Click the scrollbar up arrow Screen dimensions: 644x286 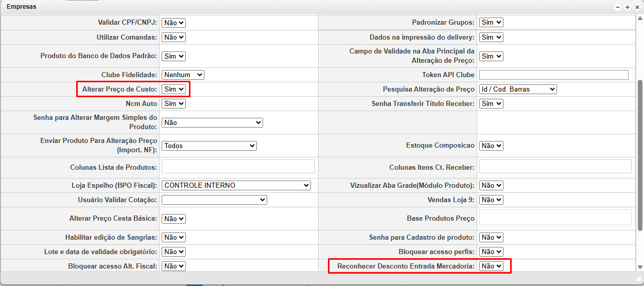[x=640, y=19]
